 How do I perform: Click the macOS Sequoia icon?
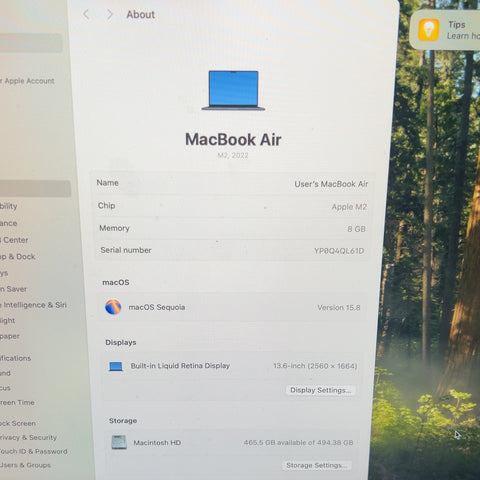pos(113,307)
